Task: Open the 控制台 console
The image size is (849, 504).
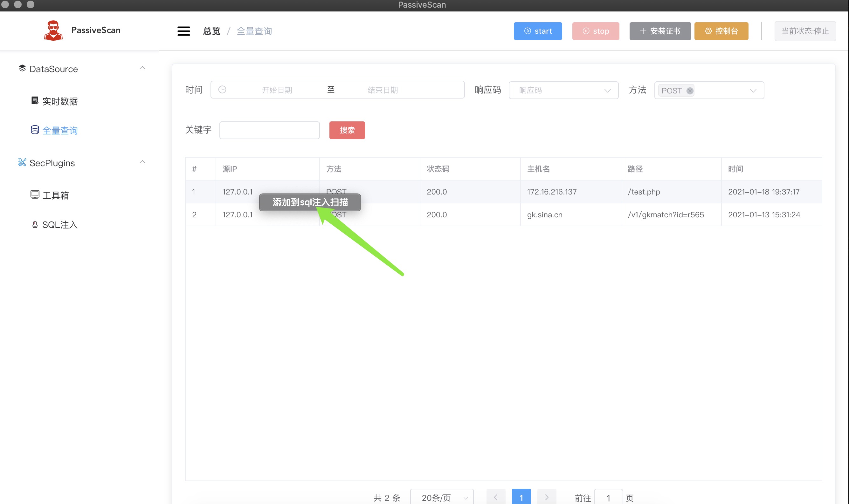Action: click(x=721, y=31)
